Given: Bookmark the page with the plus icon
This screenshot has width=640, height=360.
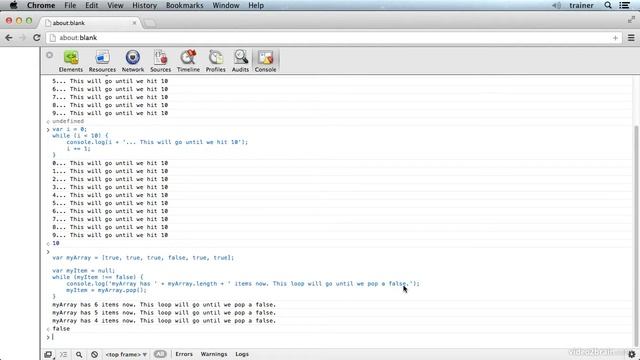Looking at the screenshot, I should (615, 38).
